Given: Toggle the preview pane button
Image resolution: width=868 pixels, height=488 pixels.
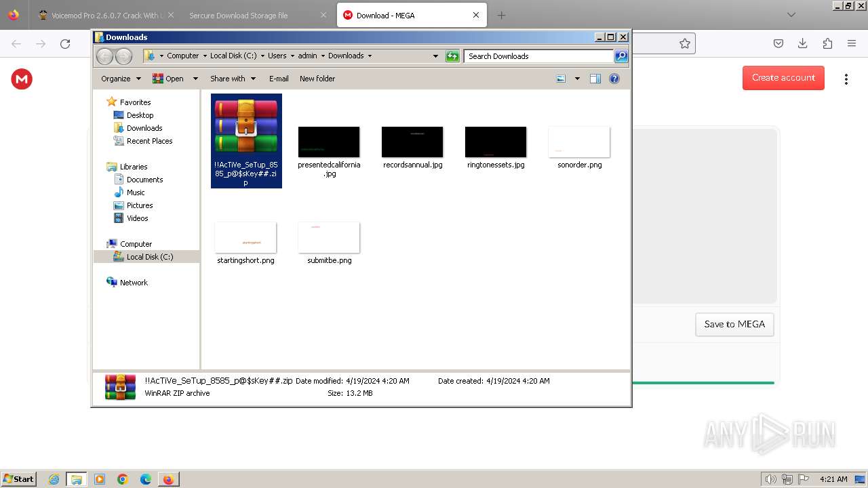Looking at the screenshot, I should coord(595,79).
